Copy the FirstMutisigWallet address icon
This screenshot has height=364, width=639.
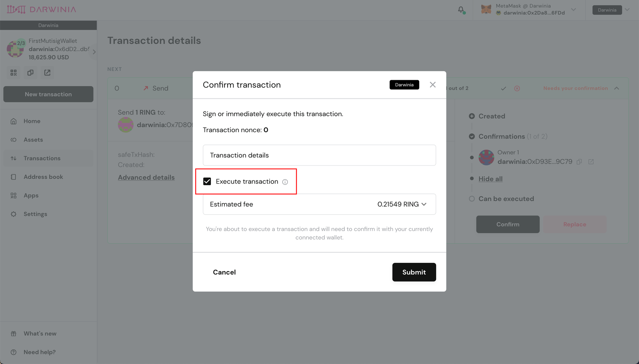point(30,73)
